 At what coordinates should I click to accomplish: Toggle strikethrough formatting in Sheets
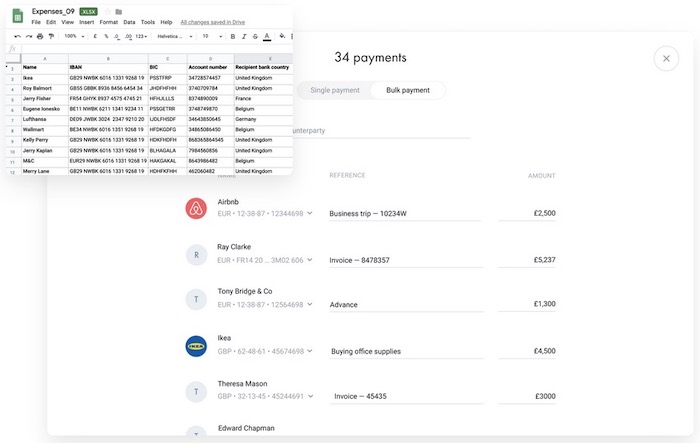[x=255, y=37]
